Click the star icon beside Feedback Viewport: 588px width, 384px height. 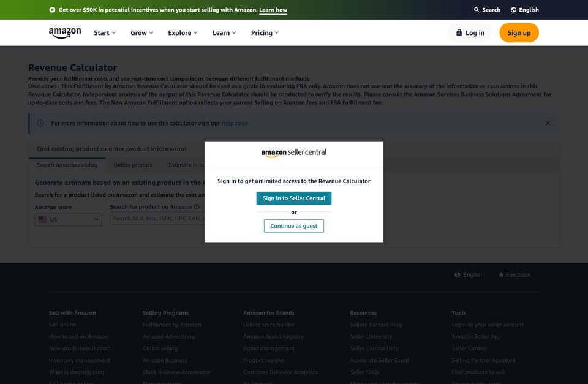[x=501, y=275]
